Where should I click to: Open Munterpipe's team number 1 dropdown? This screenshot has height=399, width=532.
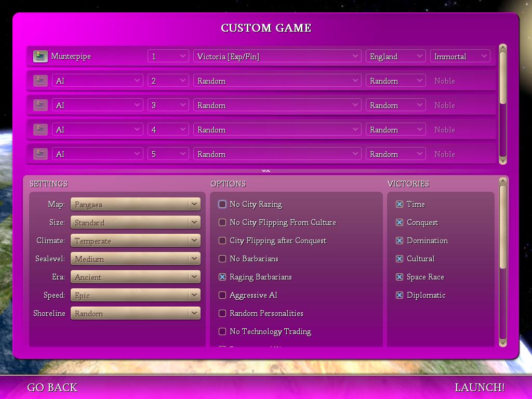168,56
